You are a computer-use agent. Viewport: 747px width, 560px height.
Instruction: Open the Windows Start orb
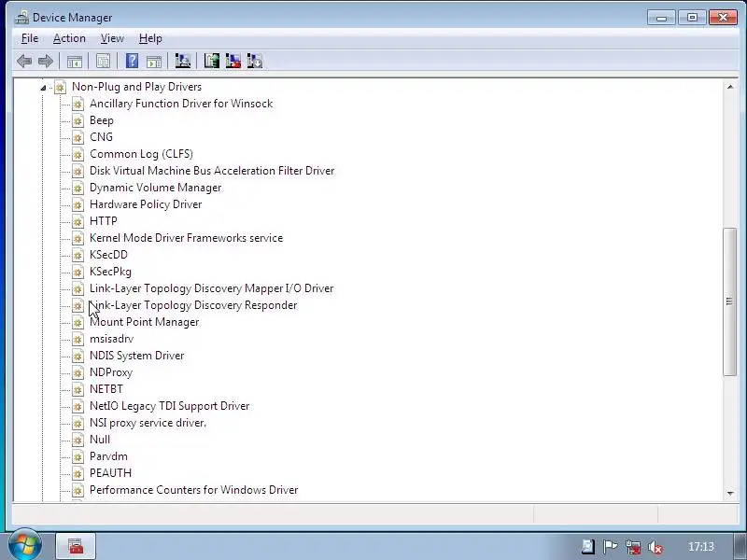(25, 544)
